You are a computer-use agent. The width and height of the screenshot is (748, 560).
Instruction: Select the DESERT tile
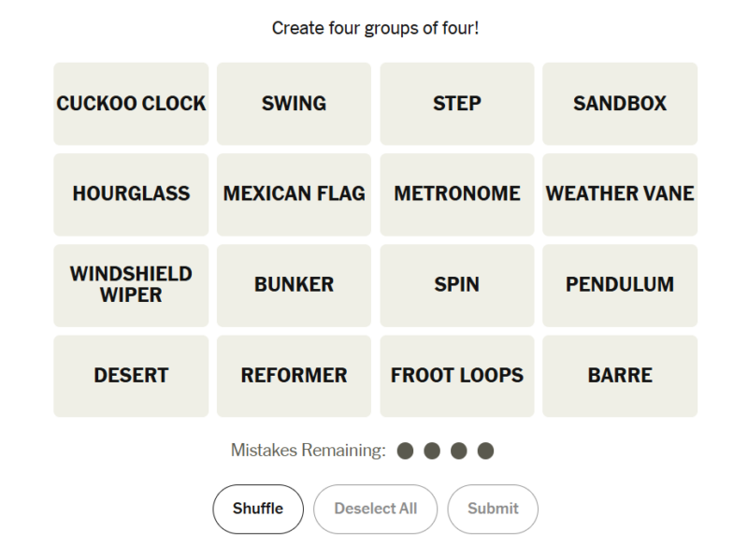point(131,376)
